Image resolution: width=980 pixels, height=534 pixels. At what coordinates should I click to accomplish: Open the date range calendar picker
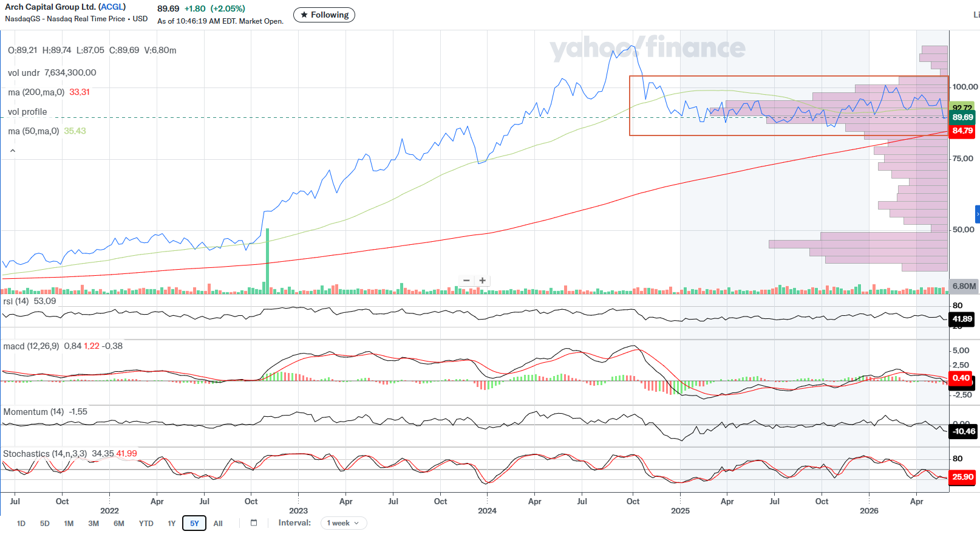point(254,523)
